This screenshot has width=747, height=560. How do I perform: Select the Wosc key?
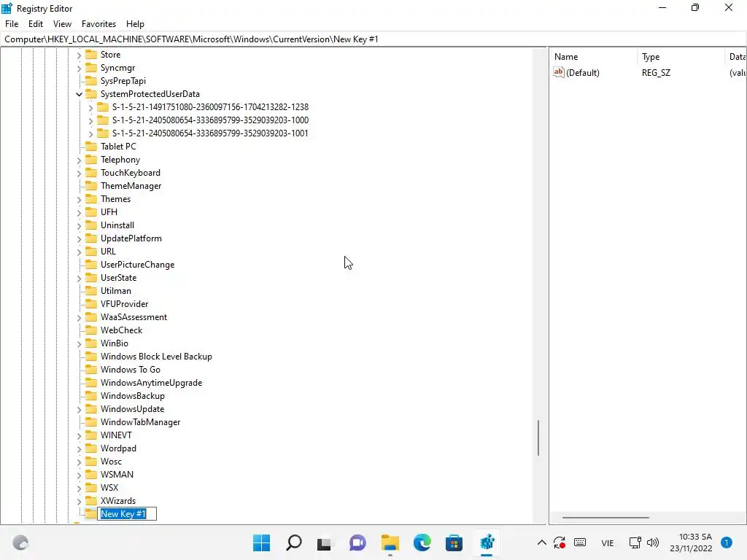(x=111, y=462)
